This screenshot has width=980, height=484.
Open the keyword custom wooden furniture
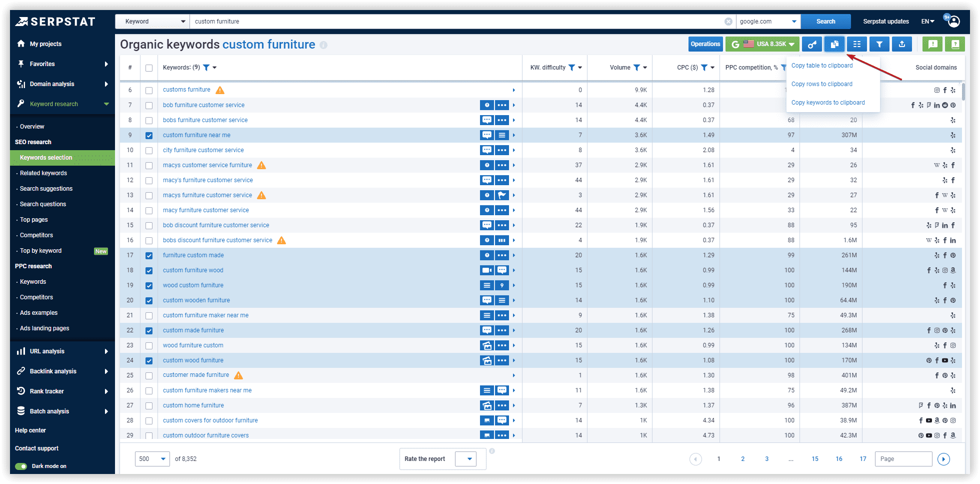tap(196, 300)
